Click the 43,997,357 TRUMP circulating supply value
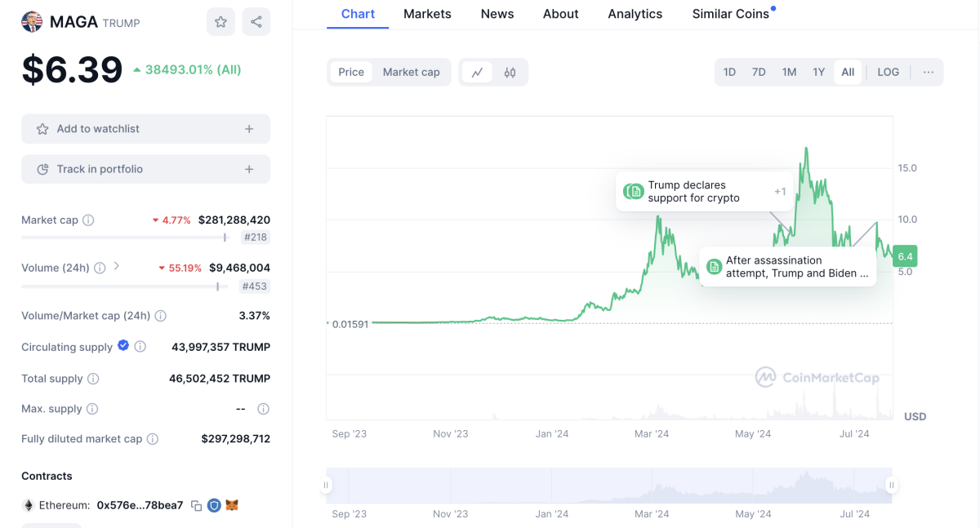The width and height of the screenshot is (980, 528). pos(220,347)
